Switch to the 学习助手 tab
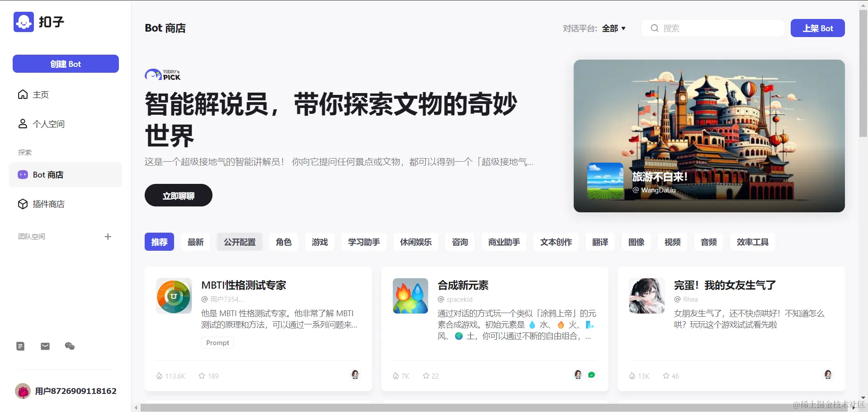This screenshot has height=412, width=868. [x=364, y=242]
